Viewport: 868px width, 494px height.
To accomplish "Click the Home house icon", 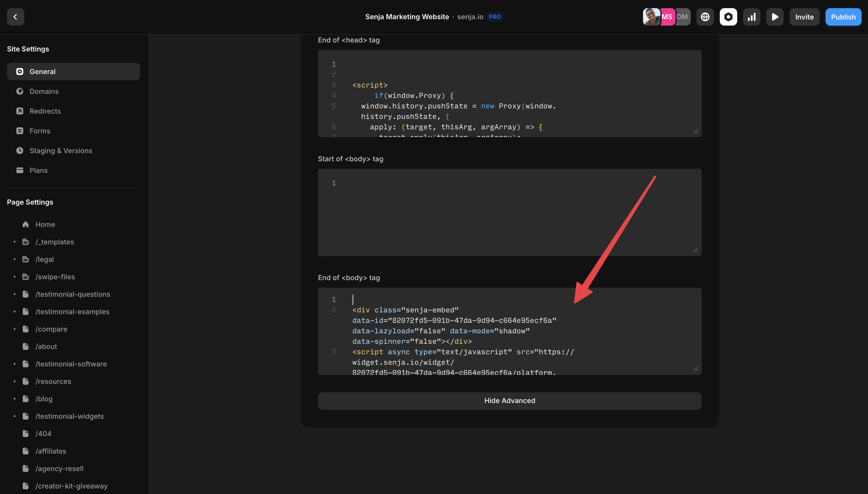I will click(26, 225).
